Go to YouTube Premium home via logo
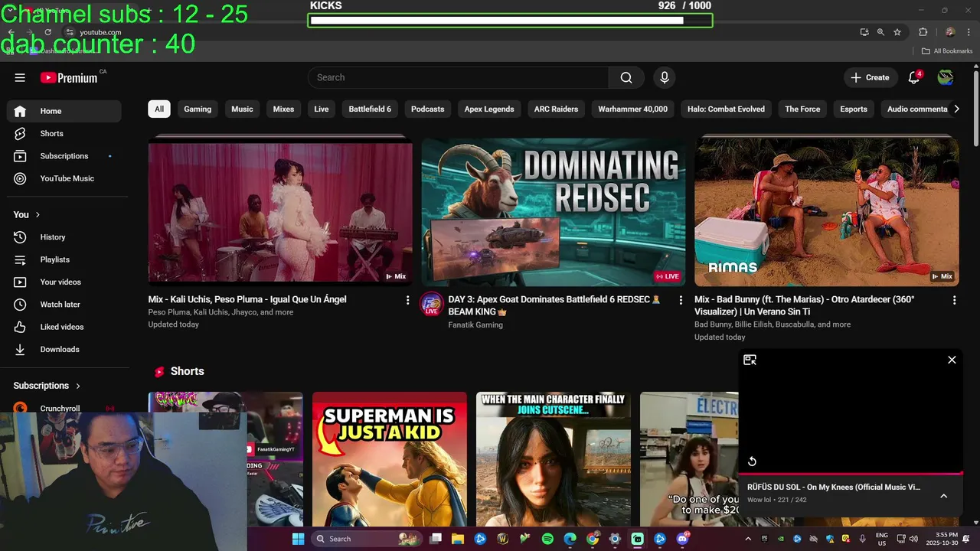The image size is (980, 551). (x=69, y=77)
